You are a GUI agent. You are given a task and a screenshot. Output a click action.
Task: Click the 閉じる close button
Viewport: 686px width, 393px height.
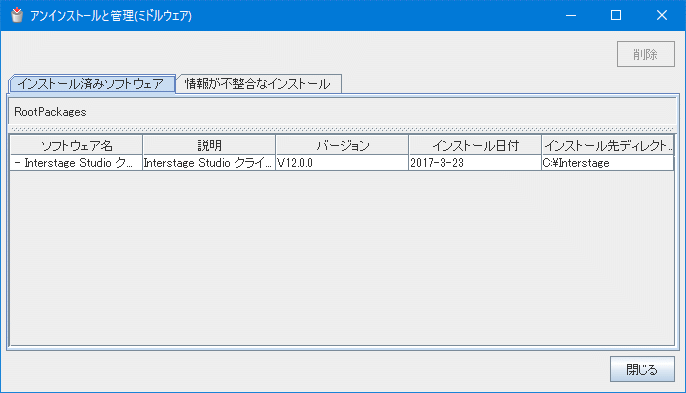tap(642, 369)
